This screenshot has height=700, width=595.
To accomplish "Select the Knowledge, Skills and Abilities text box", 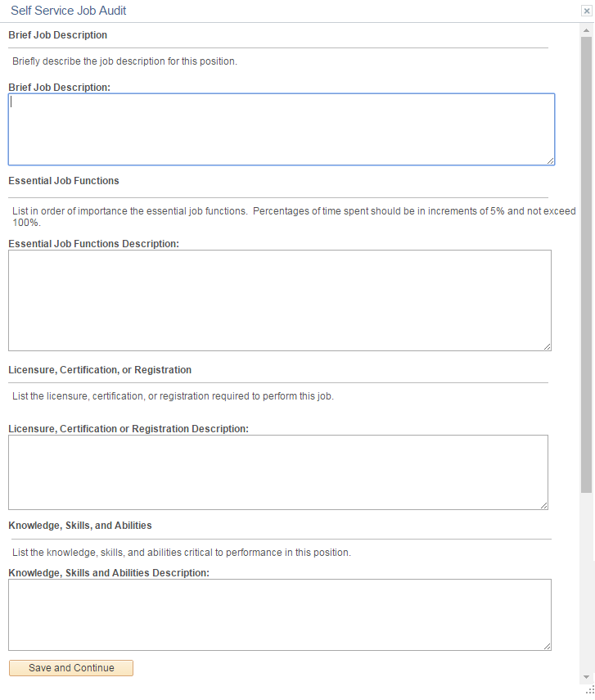I will 279,614.
